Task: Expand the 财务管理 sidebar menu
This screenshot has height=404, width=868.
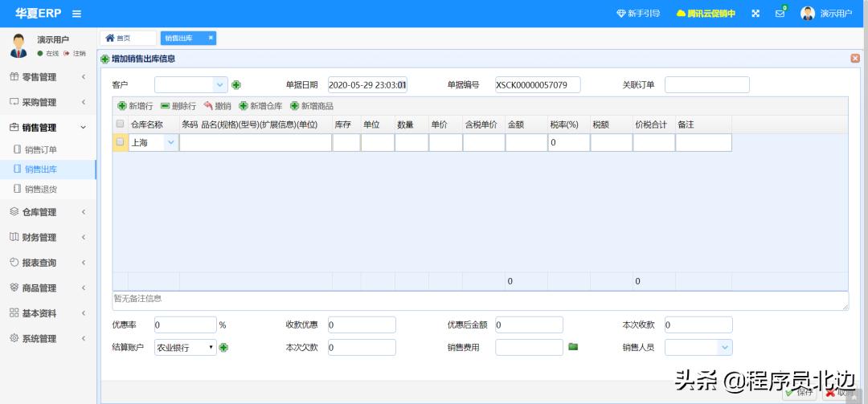Action: [48, 238]
